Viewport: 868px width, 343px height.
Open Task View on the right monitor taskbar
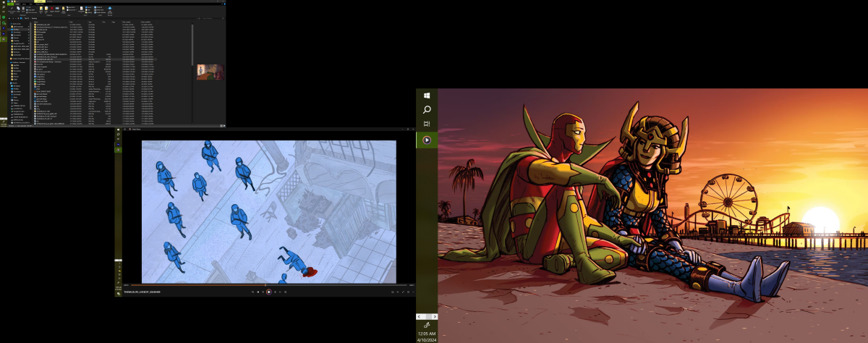point(427,124)
